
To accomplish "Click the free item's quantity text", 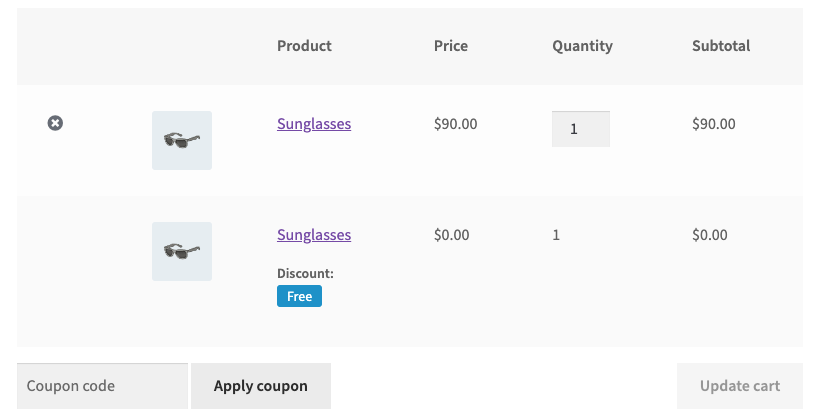I will [x=557, y=235].
